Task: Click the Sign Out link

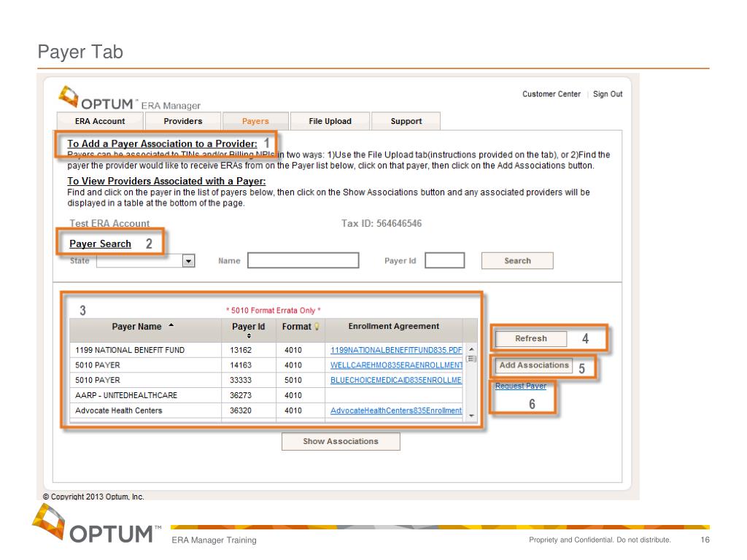Action: (608, 94)
